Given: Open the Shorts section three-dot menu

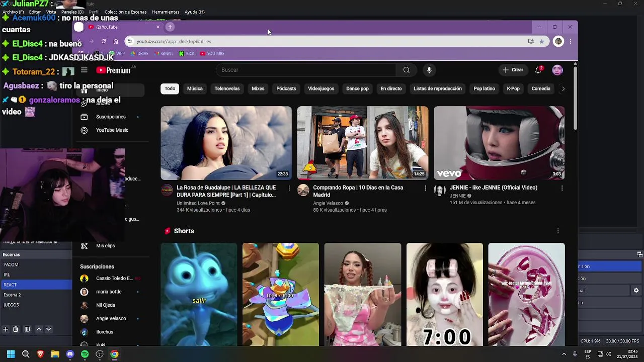Looking at the screenshot, I should point(557,231).
